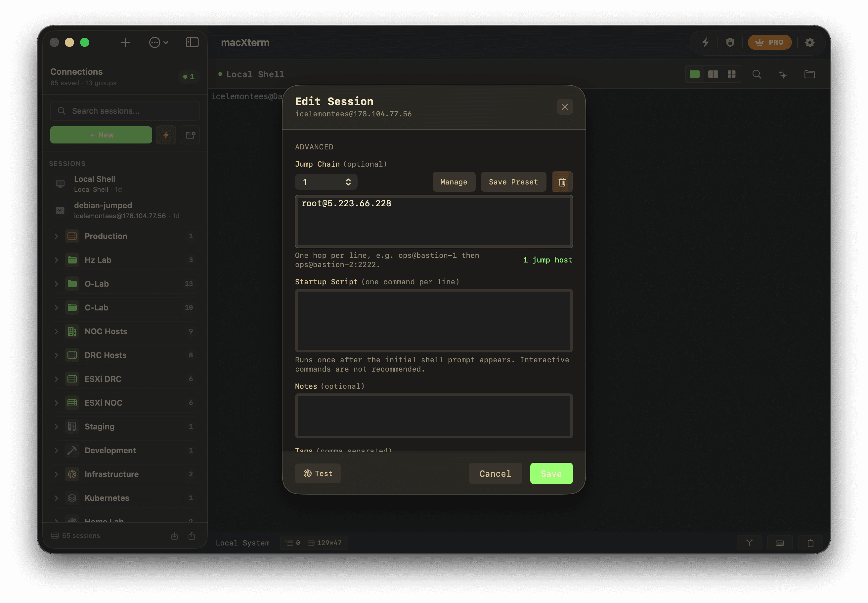Screen dimensions: 868x603
Task: Focus the Search sessions field
Action: click(x=125, y=111)
